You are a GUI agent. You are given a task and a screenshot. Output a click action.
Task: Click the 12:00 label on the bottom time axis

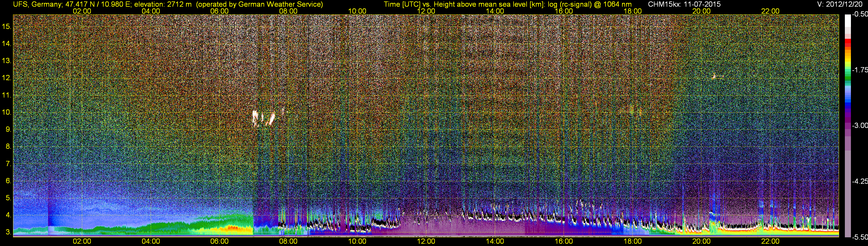pyautogui.click(x=426, y=241)
